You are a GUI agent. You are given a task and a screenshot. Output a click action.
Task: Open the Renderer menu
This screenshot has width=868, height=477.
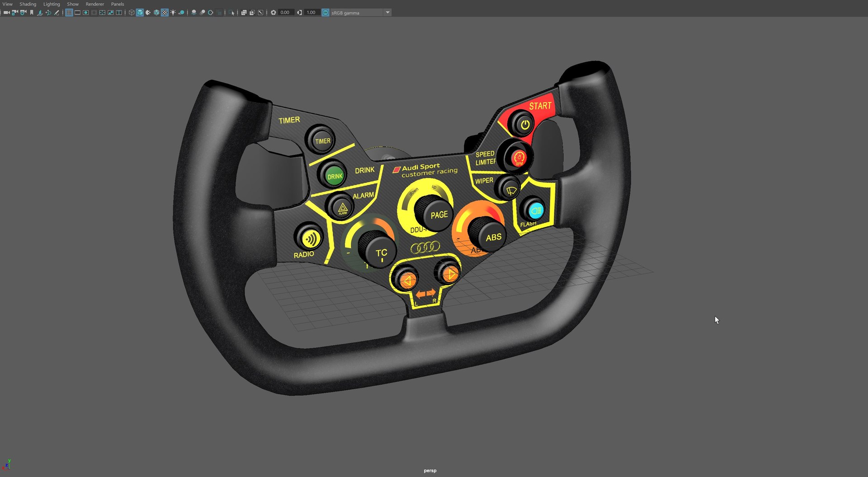click(95, 4)
